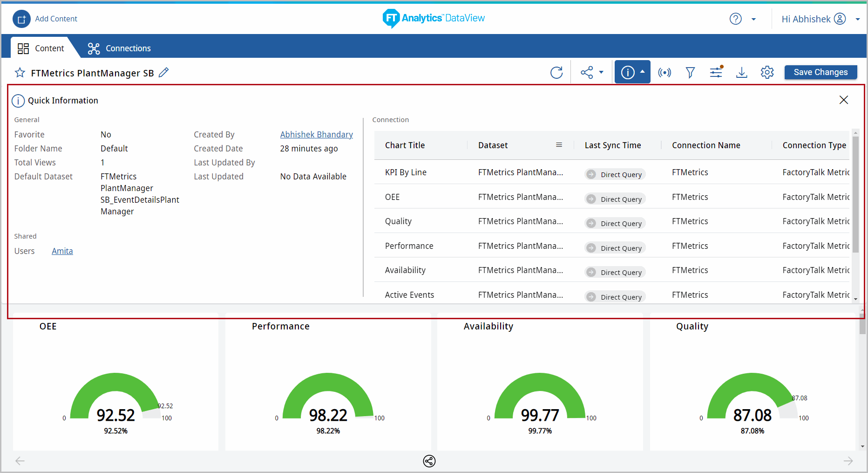This screenshot has width=868, height=473.
Task: Collapse the Quick Information caret arrow
Action: [x=642, y=72]
